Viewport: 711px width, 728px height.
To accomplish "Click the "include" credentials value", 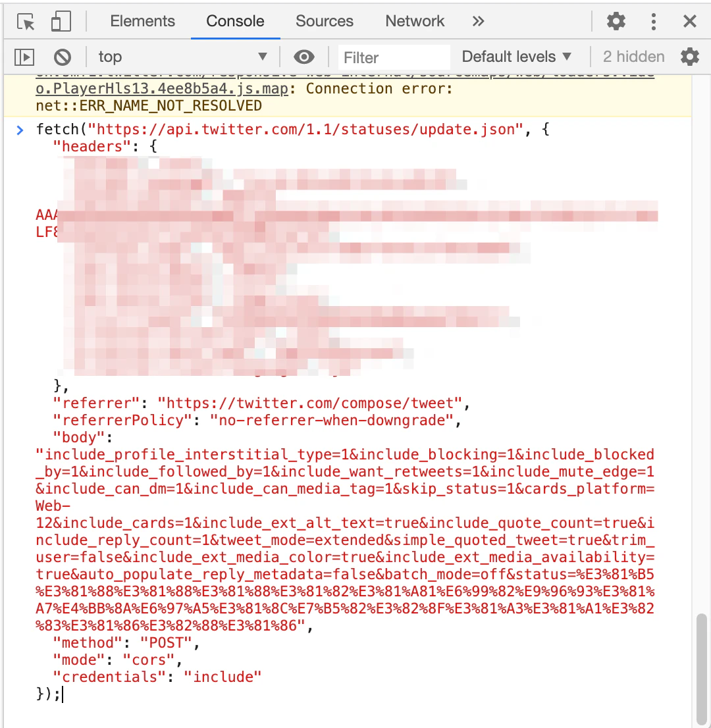I will click(x=223, y=677).
